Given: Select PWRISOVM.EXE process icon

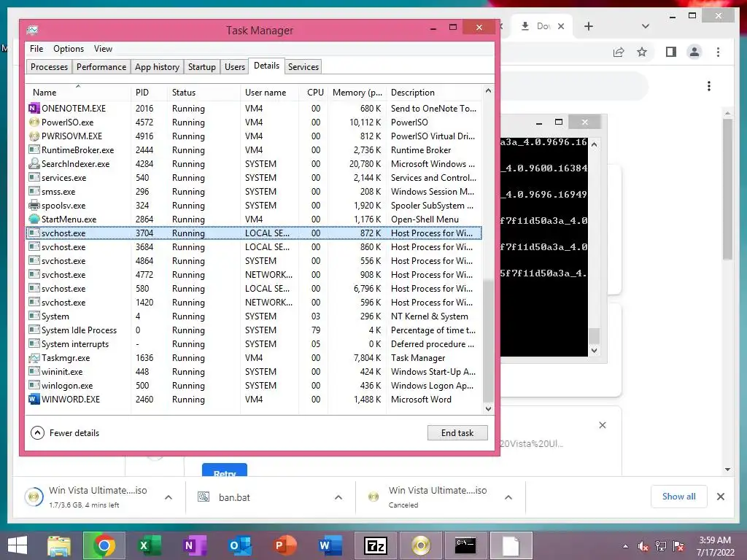Looking at the screenshot, I should click(34, 136).
